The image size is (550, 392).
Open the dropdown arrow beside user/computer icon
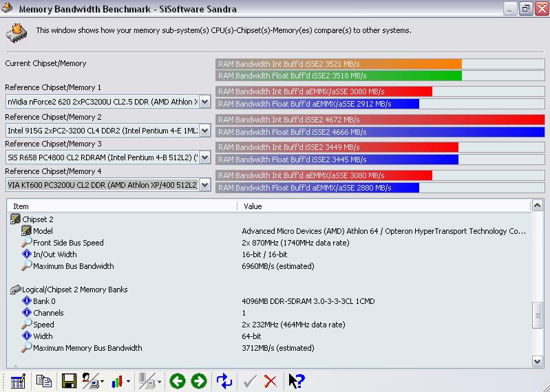point(102,382)
